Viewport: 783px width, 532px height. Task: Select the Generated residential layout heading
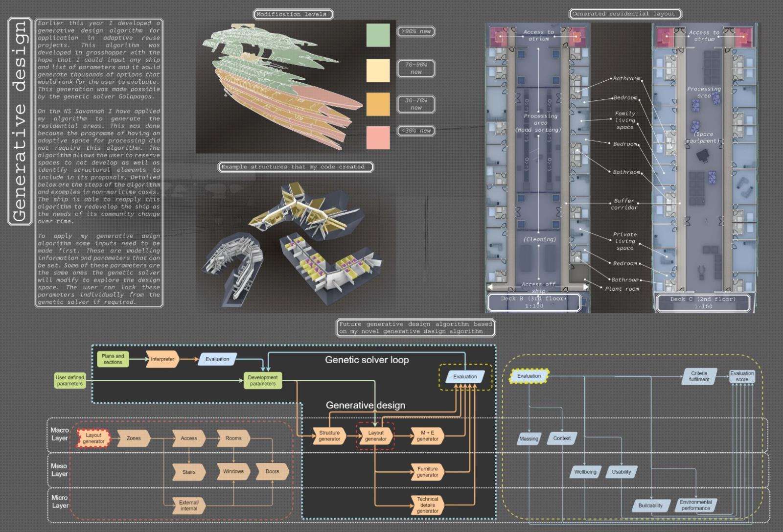pos(623,14)
